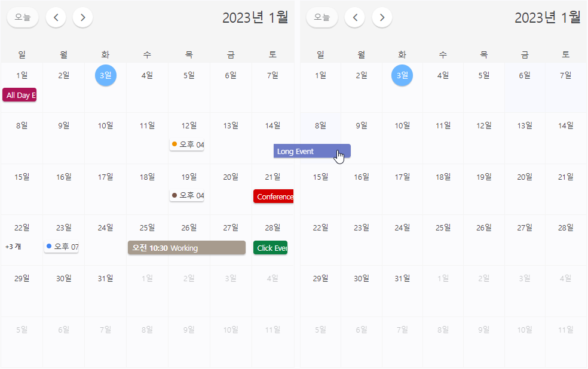
Task: Click 2023년 1월 title in right calendar
Action: (547, 17)
